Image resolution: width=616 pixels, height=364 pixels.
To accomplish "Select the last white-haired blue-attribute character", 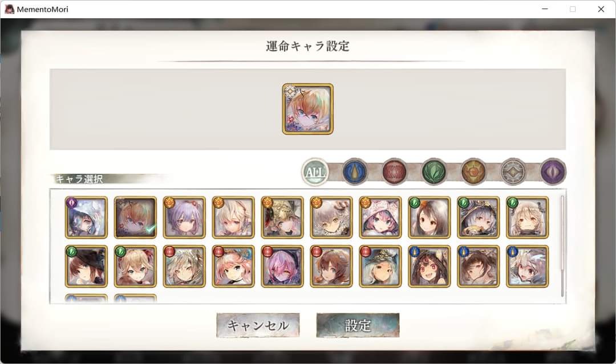I will [527, 267].
